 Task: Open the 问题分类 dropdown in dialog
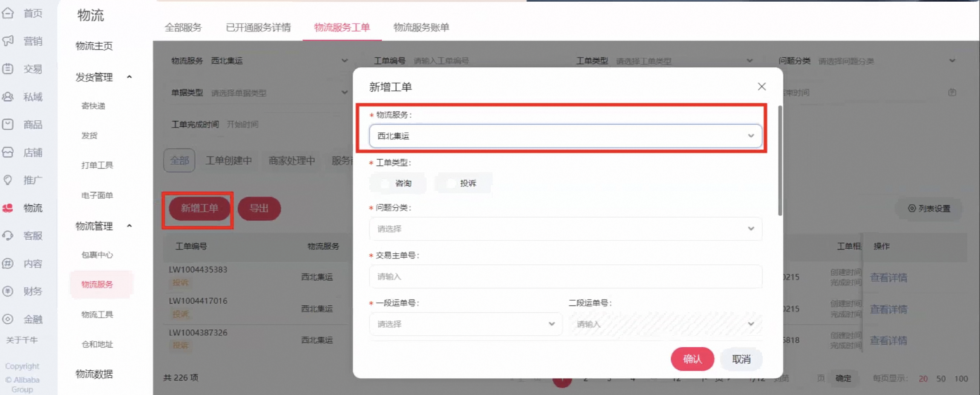[x=565, y=229]
